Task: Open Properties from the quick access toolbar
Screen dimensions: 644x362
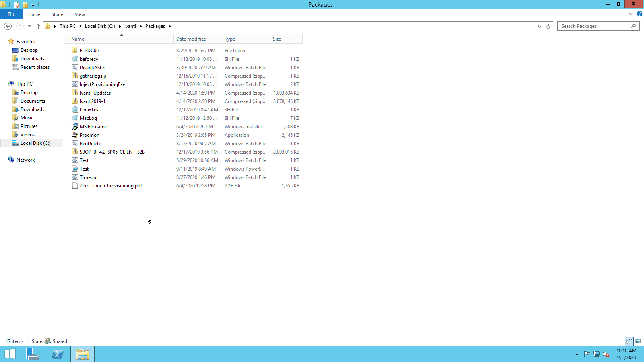Action: pyautogui.click(x=16, y=4)
